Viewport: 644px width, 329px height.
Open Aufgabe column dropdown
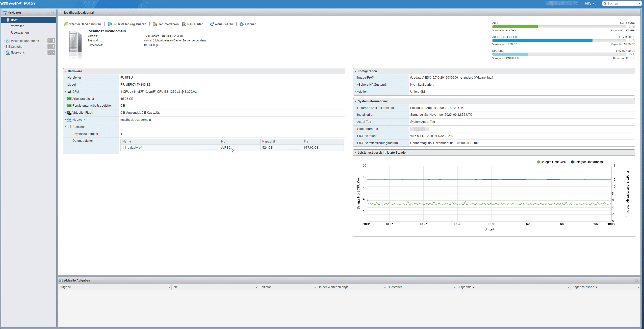(169, 287)
